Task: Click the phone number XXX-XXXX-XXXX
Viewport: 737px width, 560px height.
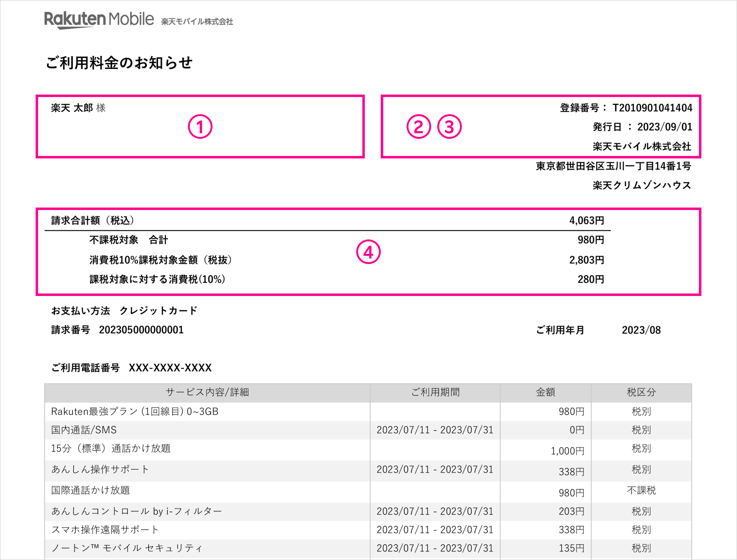Action: 170,368
